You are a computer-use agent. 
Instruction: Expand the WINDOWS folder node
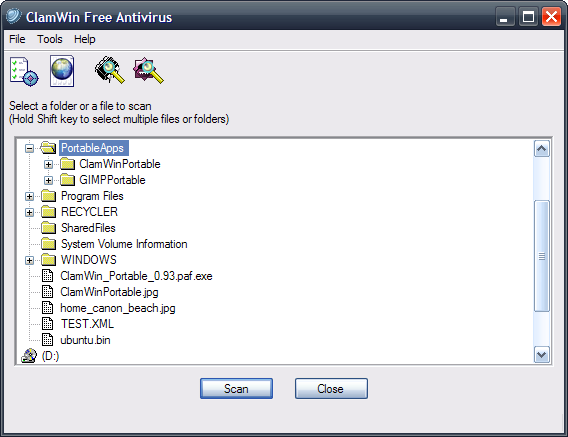29,260
